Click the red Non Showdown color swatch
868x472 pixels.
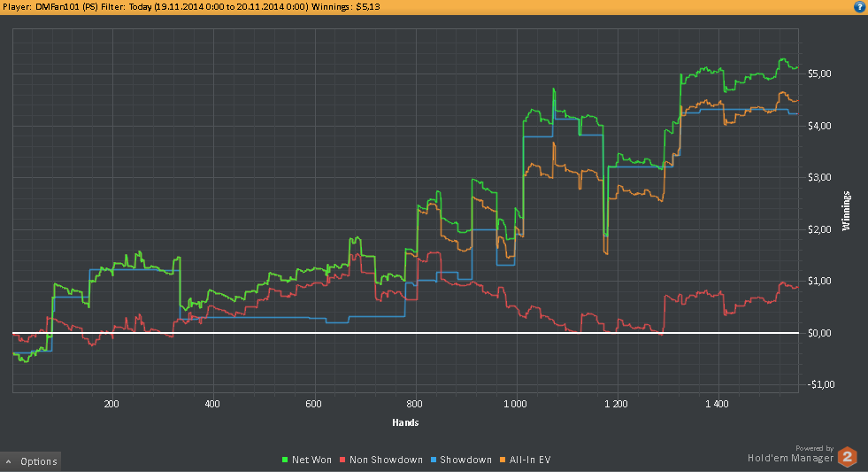pyautogui.click(x=342, y=460)
